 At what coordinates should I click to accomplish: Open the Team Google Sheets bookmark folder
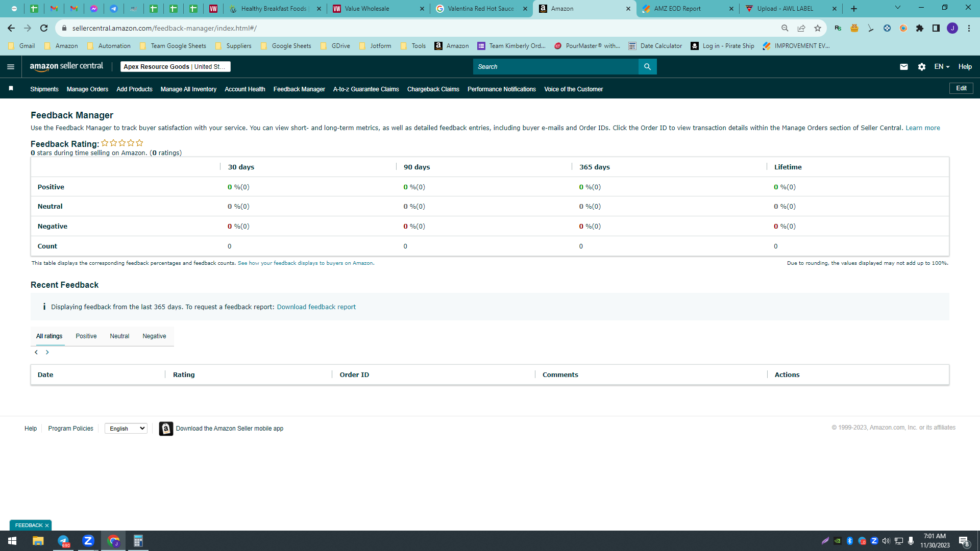tap(173, 46)
